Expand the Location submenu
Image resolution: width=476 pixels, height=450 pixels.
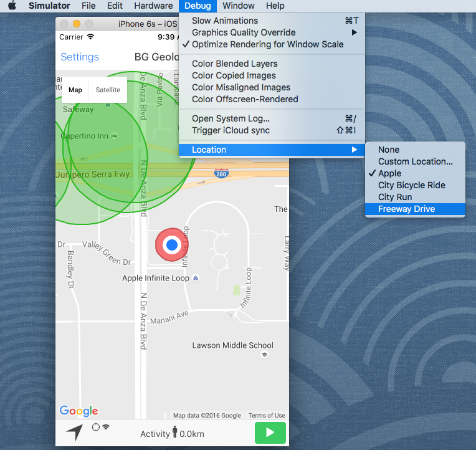point(272,150)
